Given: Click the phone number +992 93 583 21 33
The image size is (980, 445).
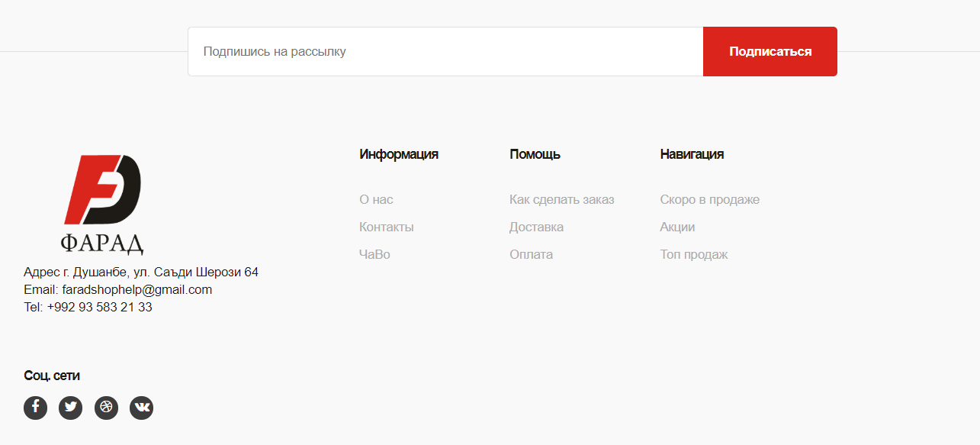Looking at the screenshot, I should tap(99, 308).
